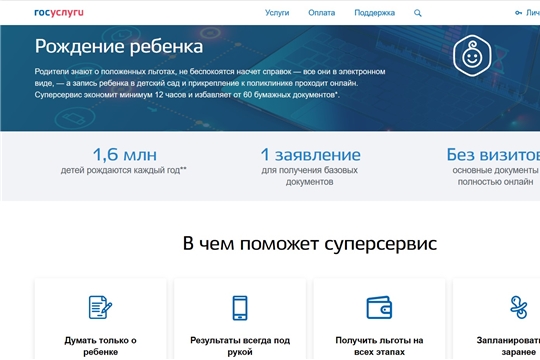
Task: Click the 1,6 млн statistic
Action: click(x=124, y=154)
